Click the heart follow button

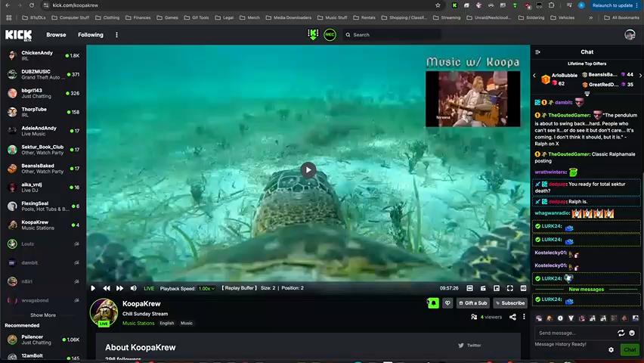click(x=447, y=303)
